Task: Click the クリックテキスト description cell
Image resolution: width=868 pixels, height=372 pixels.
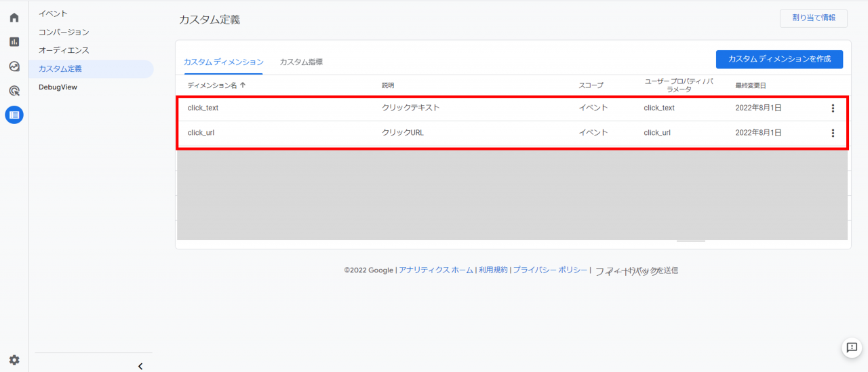Action: pos(411,108)
